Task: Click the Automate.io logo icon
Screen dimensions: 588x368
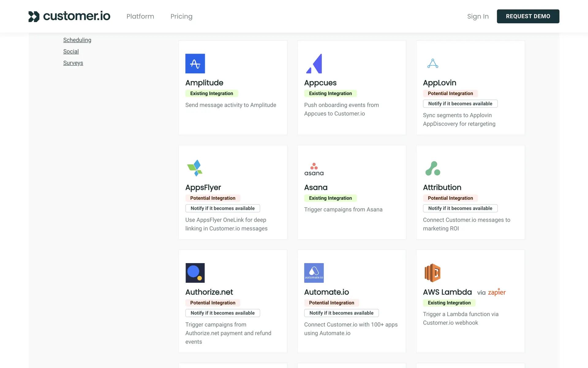Action: coord(314,273)
